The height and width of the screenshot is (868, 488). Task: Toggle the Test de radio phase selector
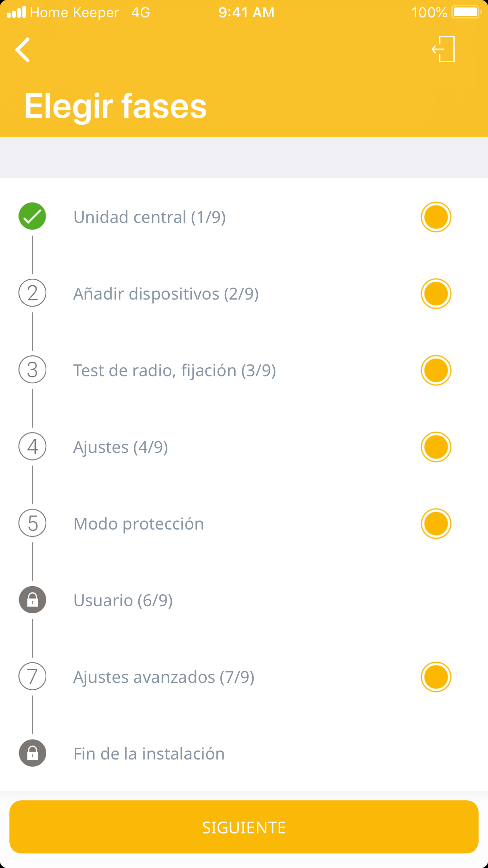[x=436, y=370]
